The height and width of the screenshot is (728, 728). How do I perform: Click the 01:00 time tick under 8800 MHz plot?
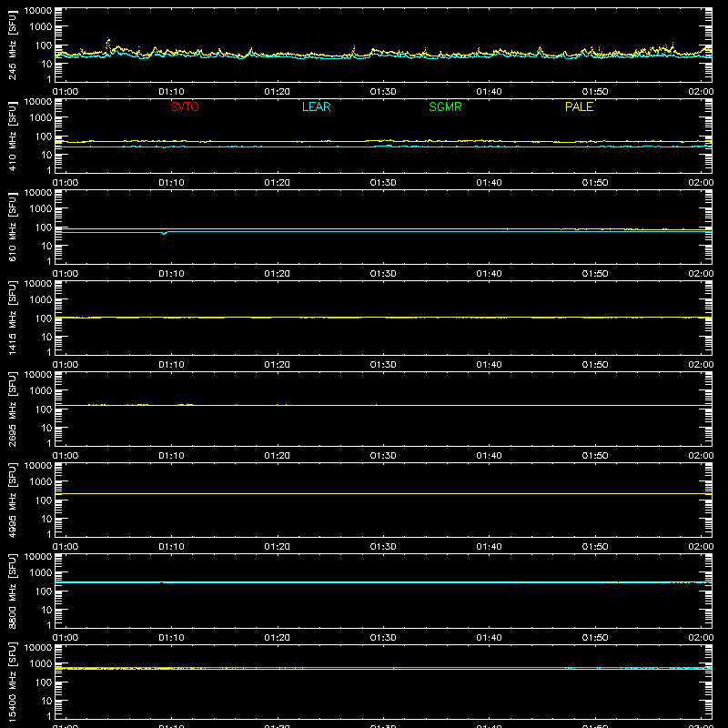[x=66, y=638]
